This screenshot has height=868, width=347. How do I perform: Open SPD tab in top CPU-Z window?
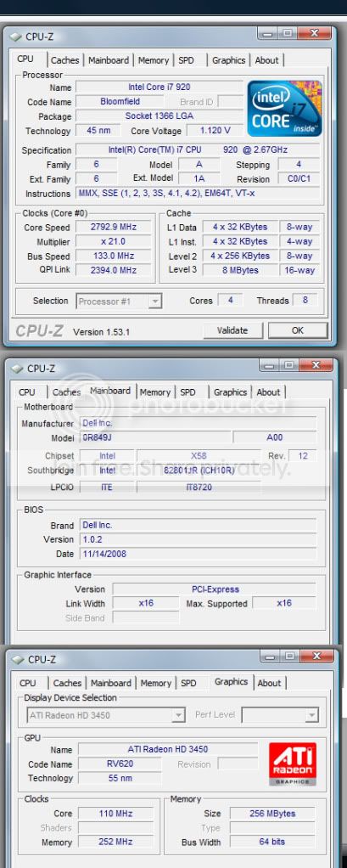point(186,60)
